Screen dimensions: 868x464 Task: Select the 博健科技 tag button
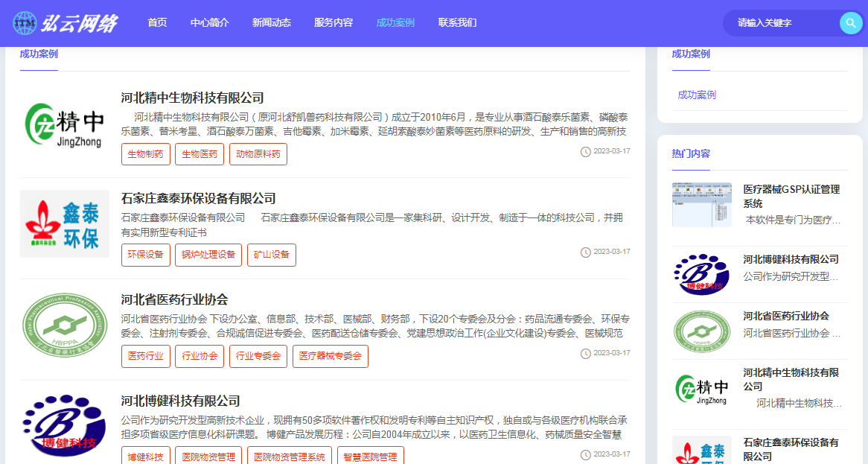coord(146,457)
